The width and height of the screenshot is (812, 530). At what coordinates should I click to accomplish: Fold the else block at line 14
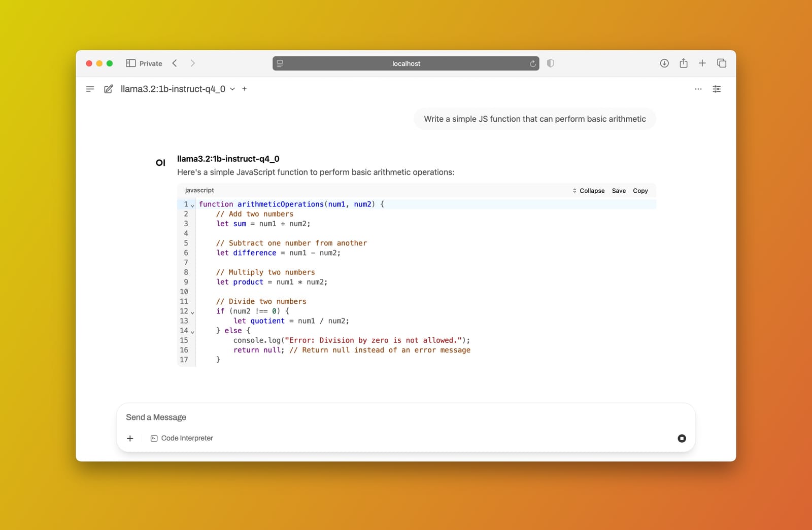click(192, 331)
